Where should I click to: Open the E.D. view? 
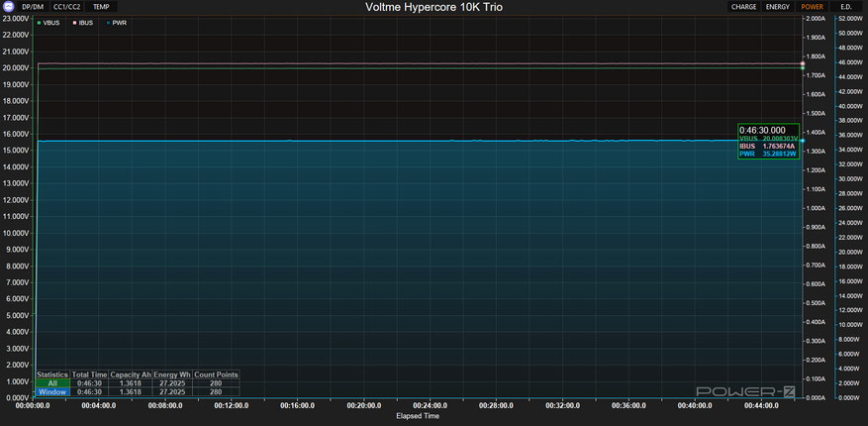point(845,6)
